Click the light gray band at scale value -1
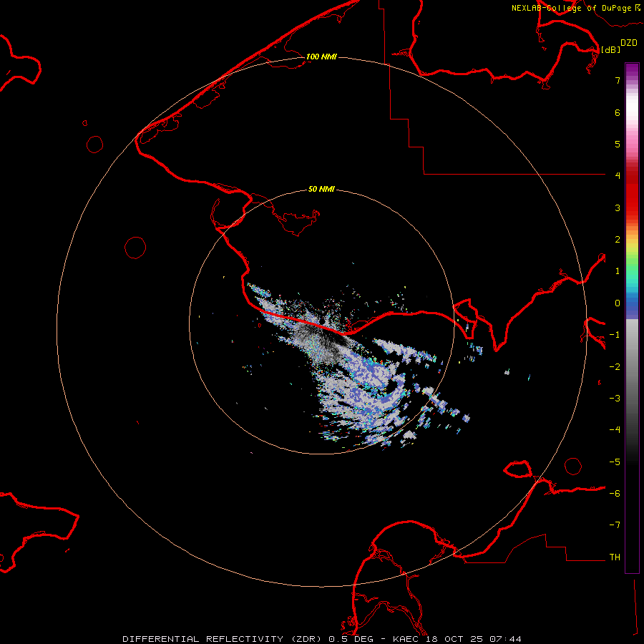Screen dimensions: 644x644 (632, 335)
